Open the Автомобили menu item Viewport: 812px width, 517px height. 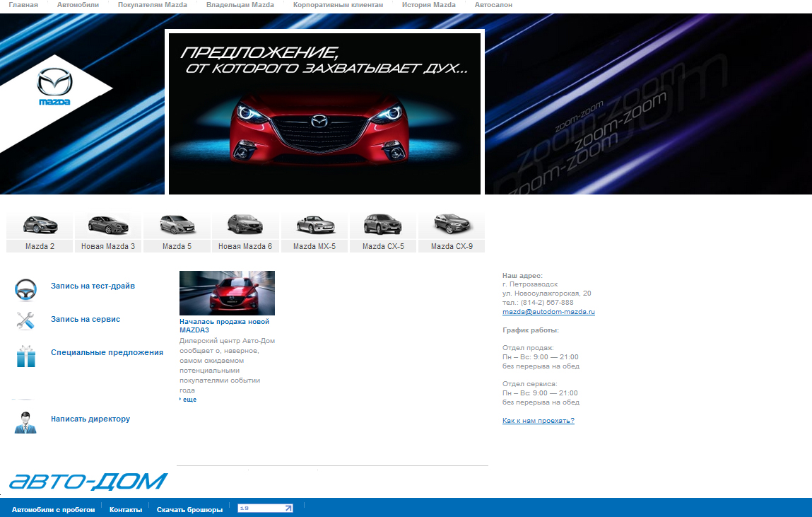78,5
